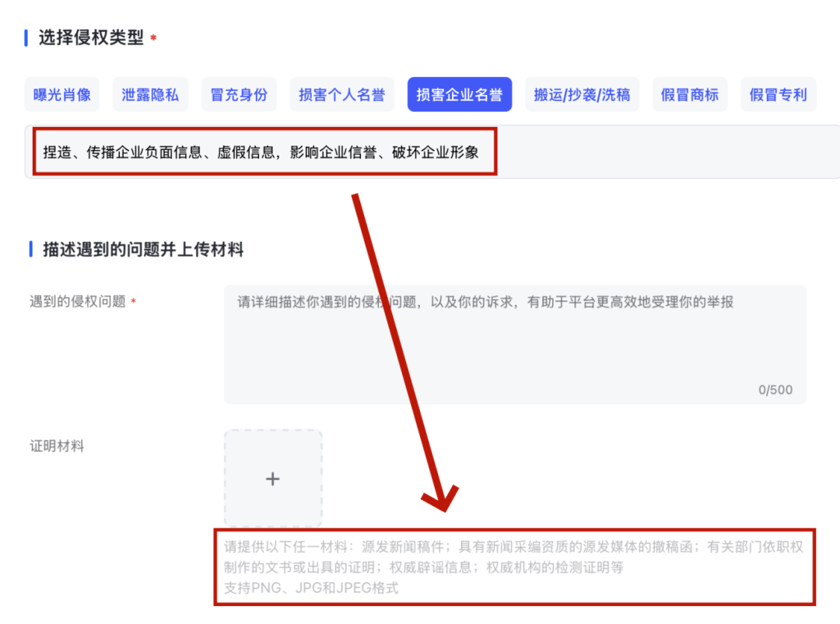
Task: Select the 冒充身份 infringement type
Action: (239, 95)
